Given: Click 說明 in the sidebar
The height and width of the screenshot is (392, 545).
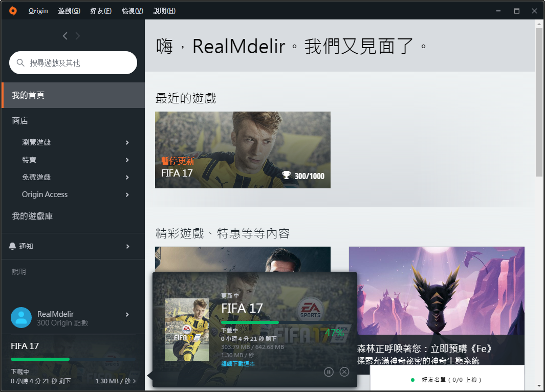Looking at the screenshot, I should (19, 271).
